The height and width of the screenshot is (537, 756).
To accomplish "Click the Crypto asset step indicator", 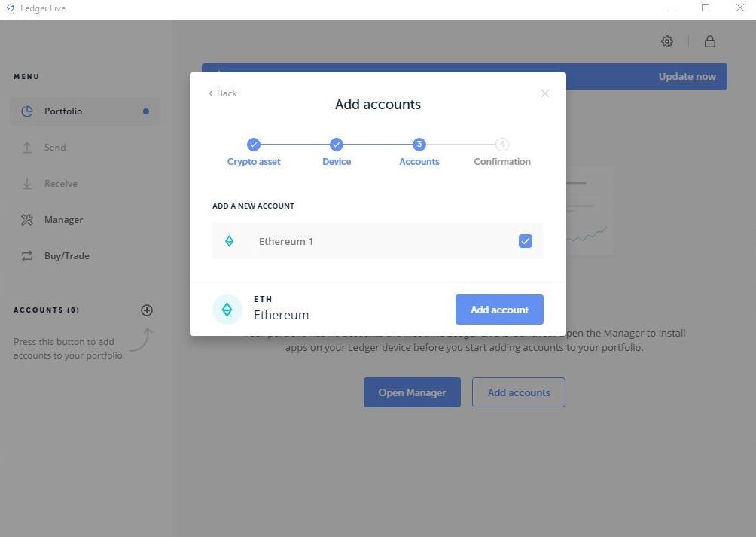I will click(254, 145).
